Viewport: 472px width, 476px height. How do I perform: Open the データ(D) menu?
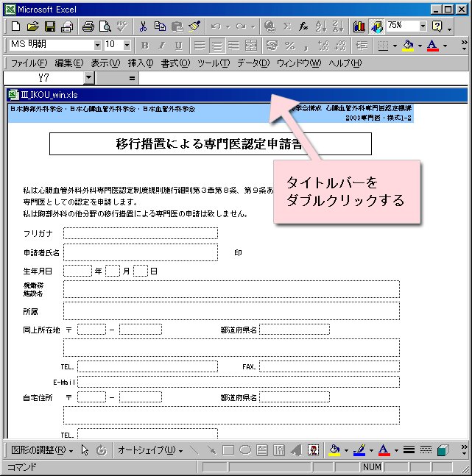[253, 63]
